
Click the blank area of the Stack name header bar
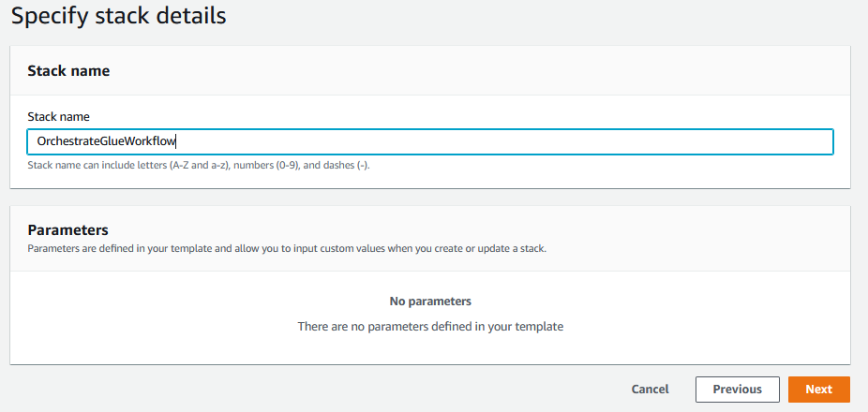[x=469, y=70]
